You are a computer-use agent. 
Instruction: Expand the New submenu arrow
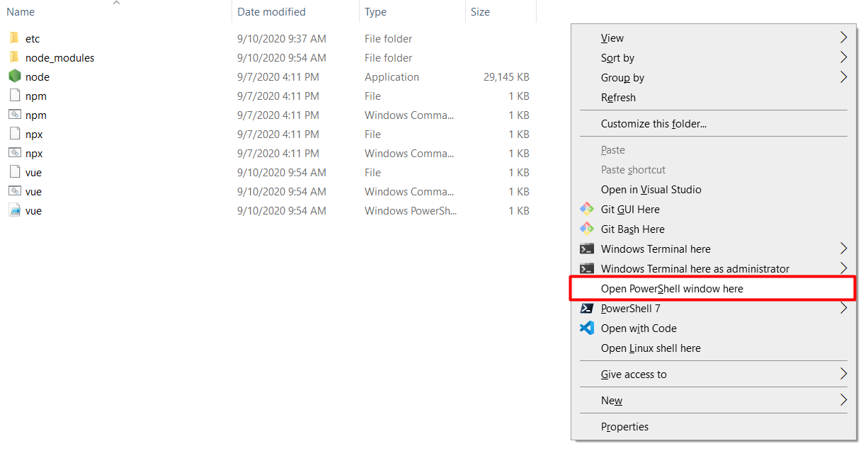pyautogui.click(x=843, y=400)
